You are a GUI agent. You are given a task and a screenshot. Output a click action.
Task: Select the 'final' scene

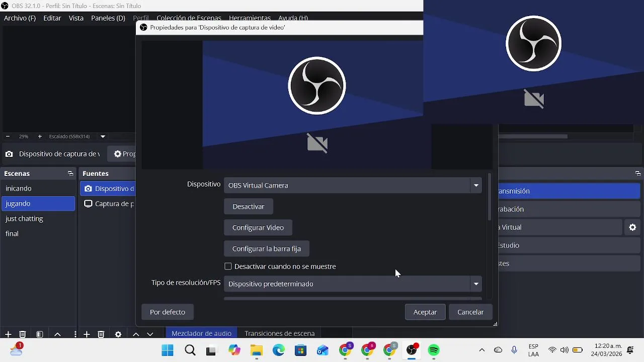[x=38, y=234]
